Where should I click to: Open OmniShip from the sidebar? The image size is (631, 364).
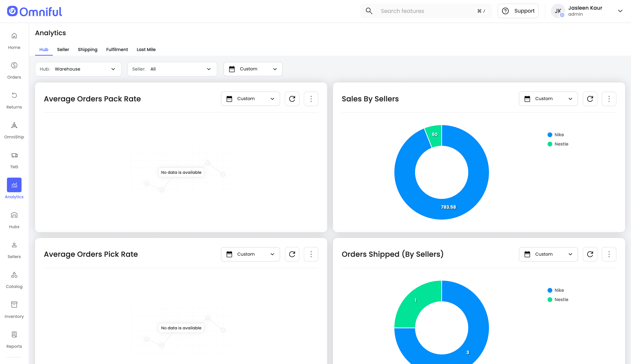[14, 131]
